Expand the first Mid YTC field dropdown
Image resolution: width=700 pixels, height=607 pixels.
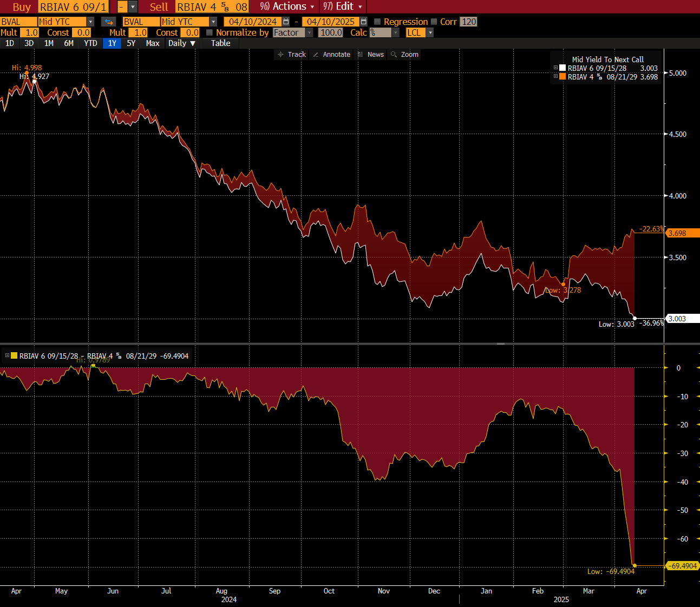click(90, 22)
